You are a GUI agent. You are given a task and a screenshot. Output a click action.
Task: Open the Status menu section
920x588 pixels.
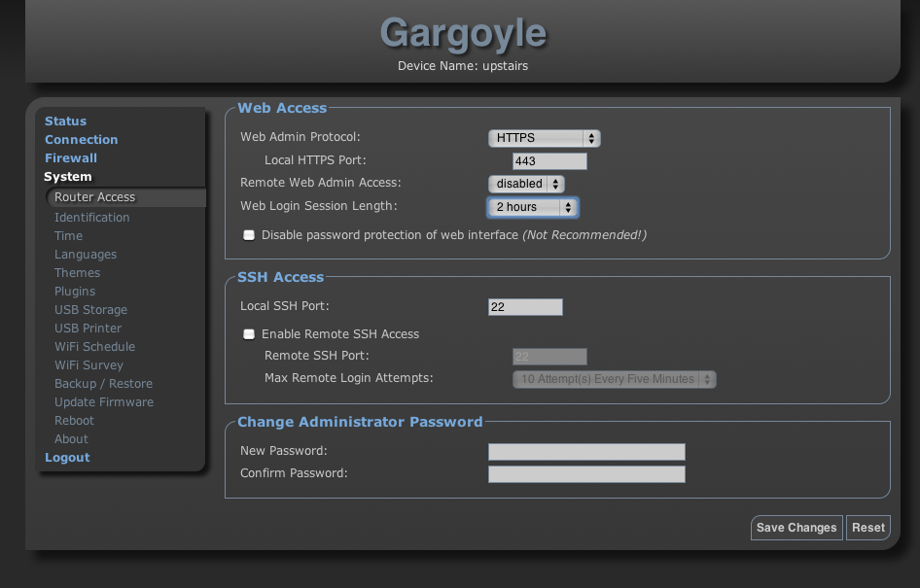(x=65, y=121)
